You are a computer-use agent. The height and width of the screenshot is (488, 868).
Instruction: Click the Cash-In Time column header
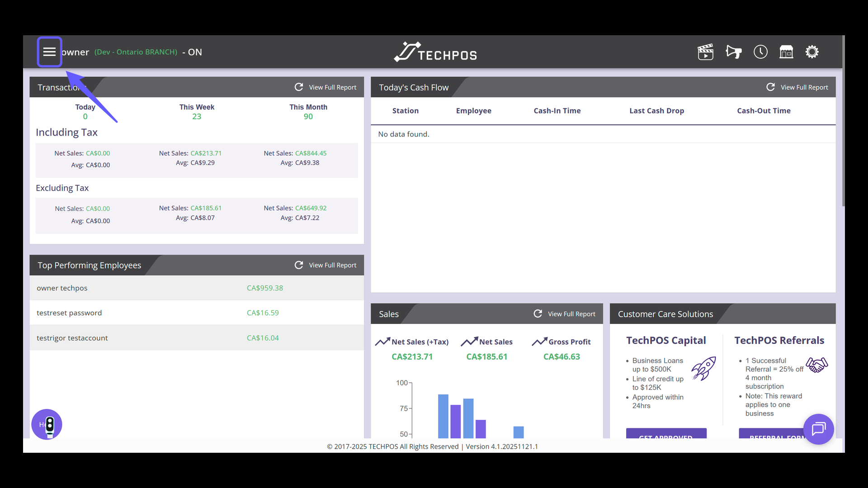click(x=557, y=111)
